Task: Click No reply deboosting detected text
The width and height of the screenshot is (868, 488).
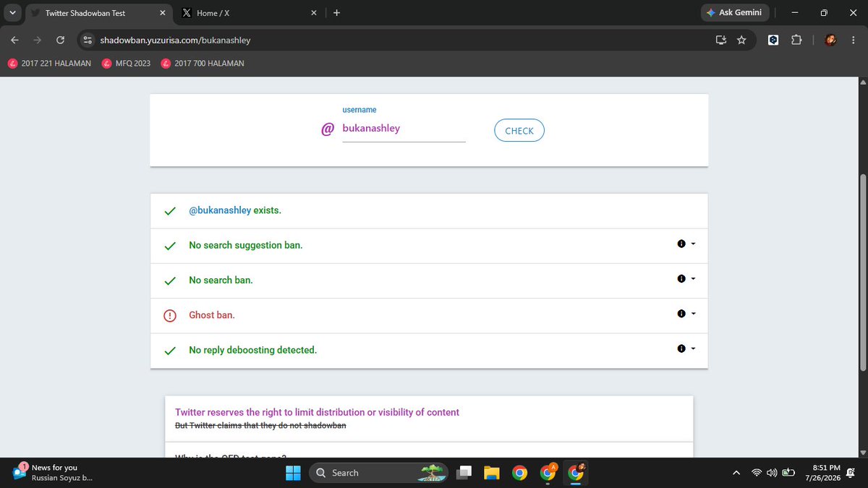Action: click(x=253, y=350)
